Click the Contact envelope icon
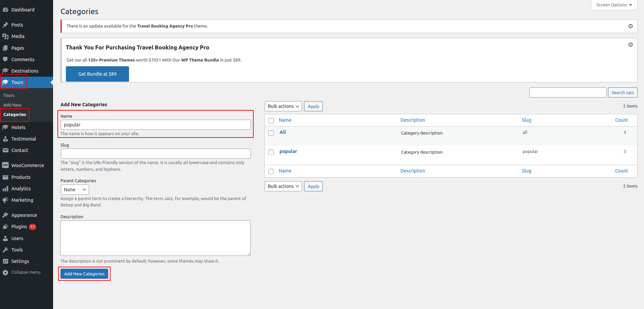Viewport: 644px width, 309px height. pyautogui.click(x=5, y=150)
